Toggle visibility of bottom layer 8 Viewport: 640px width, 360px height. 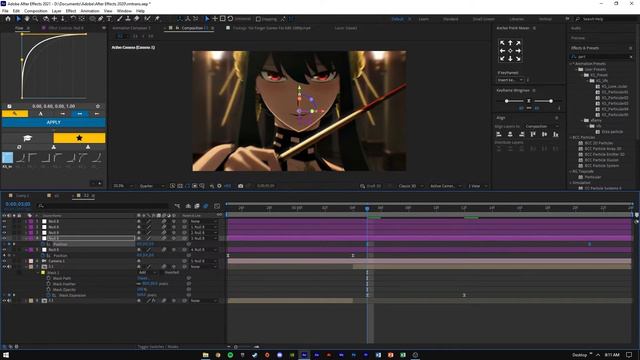pyautogui.click(x=4, y=300)
